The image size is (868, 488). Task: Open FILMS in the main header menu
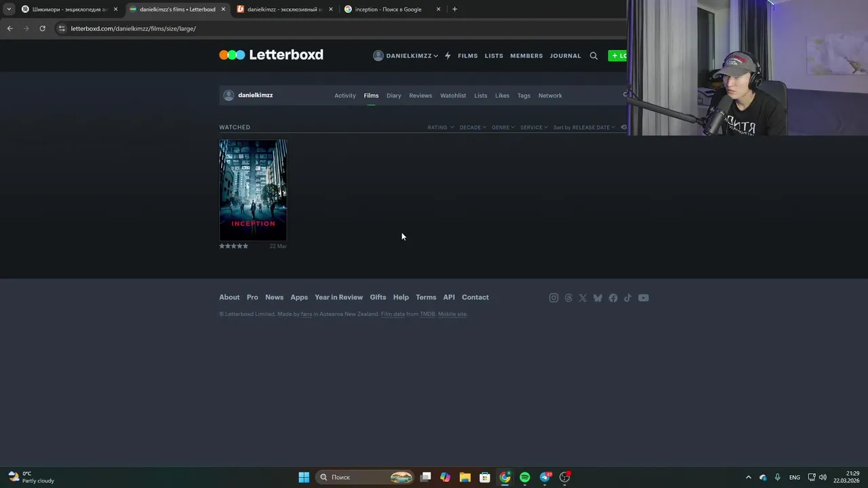pos(468,56)
